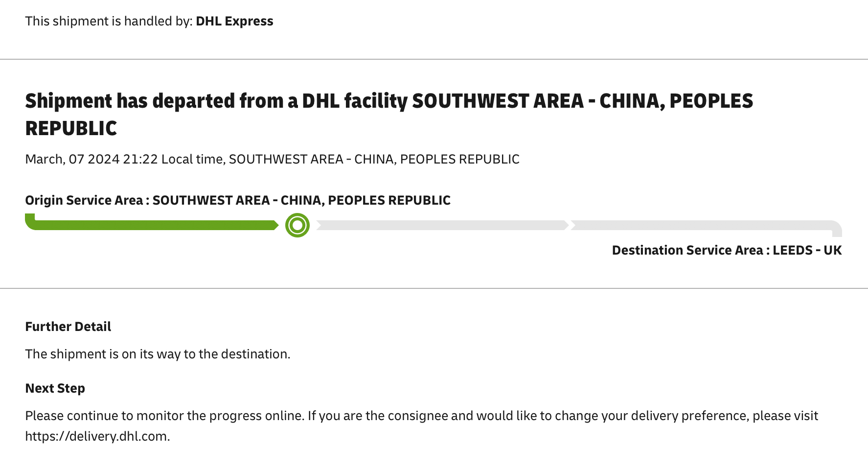Viewport: 868px width, 471px height.
Task: Click the final gray progress segment
Action: coord(700,225)
